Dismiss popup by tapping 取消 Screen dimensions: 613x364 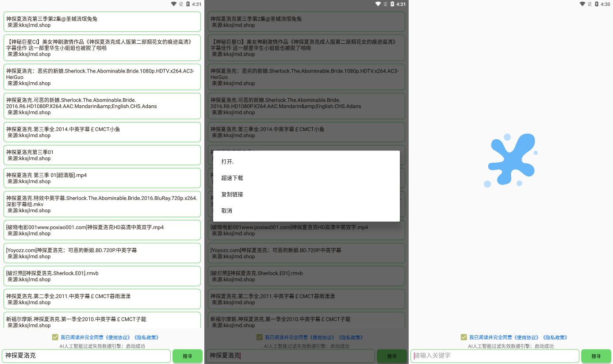click(x=227, y=211)
